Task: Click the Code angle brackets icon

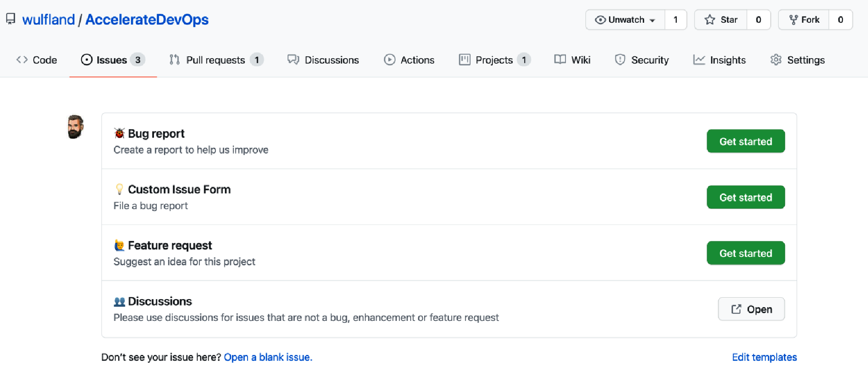Action: [x=22, y=60]
